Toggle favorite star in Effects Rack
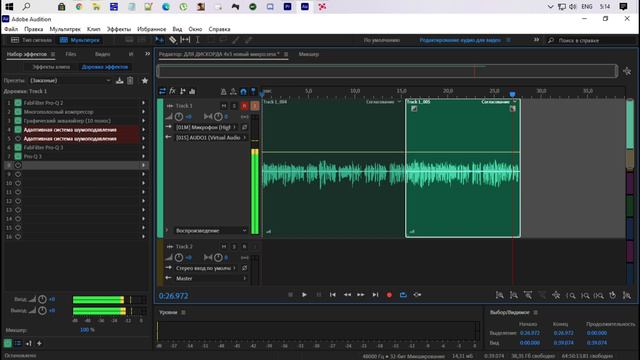The height and width of the screenshot is (360, 640). (x=144, y=80)
